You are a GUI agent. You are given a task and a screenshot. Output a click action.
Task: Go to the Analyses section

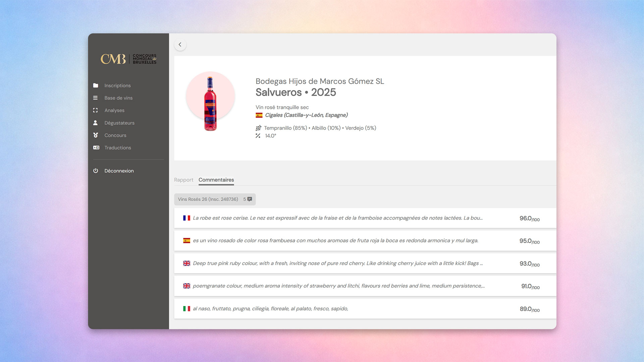pos(114,110)
